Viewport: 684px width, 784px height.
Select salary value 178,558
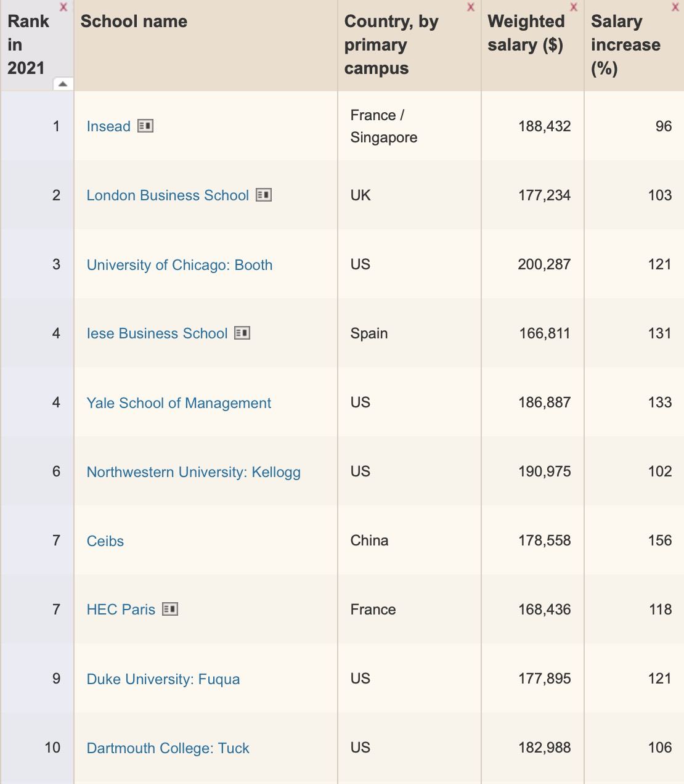pos(544,541)
